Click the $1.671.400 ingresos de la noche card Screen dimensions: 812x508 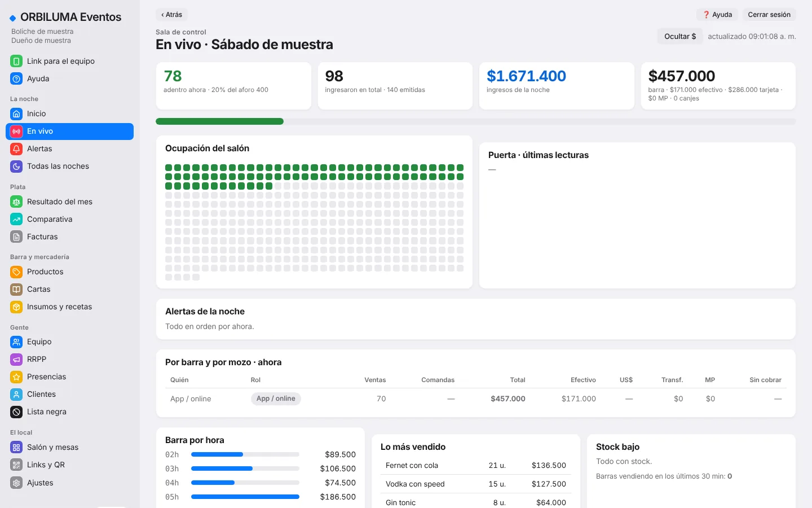coord(557,86)
